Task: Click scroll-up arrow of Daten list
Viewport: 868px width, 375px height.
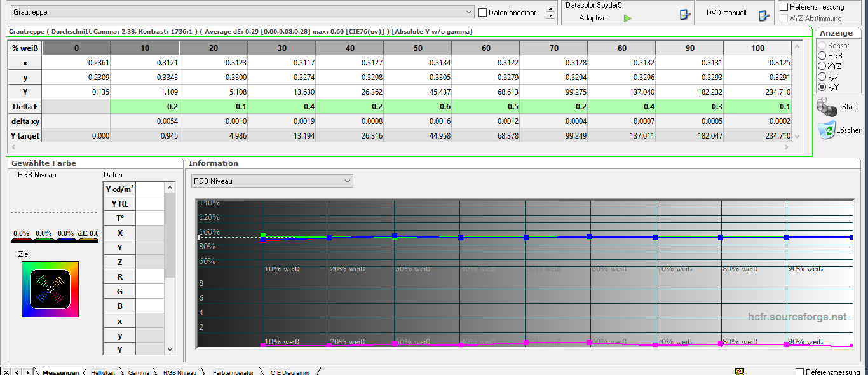Action: tap(170, 187)
